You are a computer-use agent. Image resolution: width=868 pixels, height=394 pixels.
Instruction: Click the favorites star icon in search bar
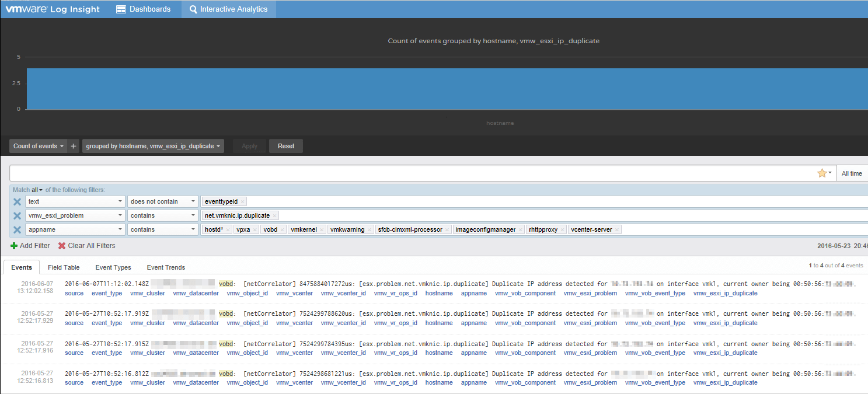(x=822, y=173)
